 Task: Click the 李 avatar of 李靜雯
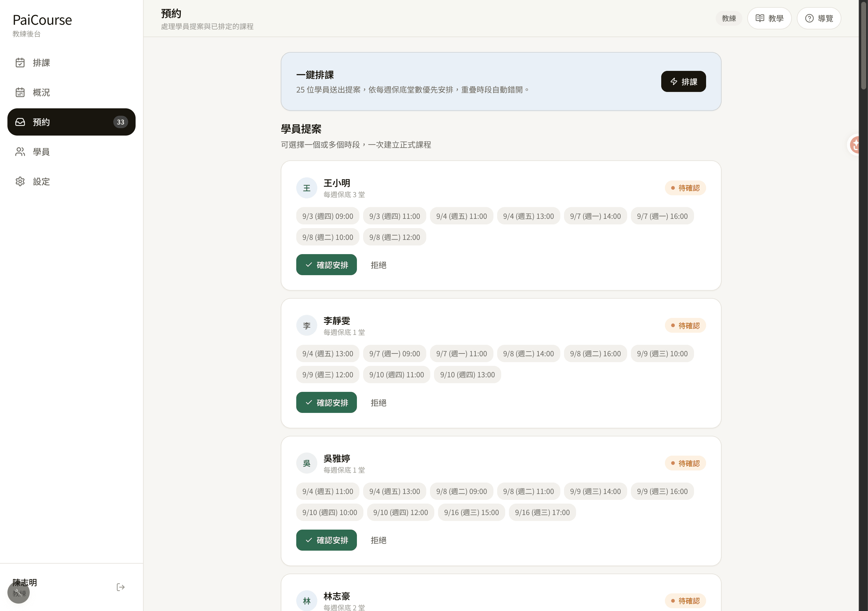tap(306, 326)
